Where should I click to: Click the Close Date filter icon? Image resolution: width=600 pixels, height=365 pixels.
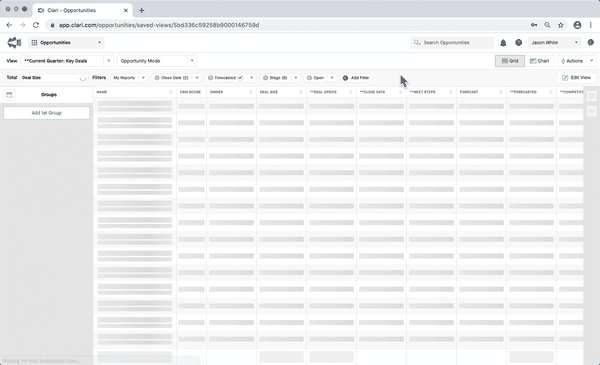(157, 78)
